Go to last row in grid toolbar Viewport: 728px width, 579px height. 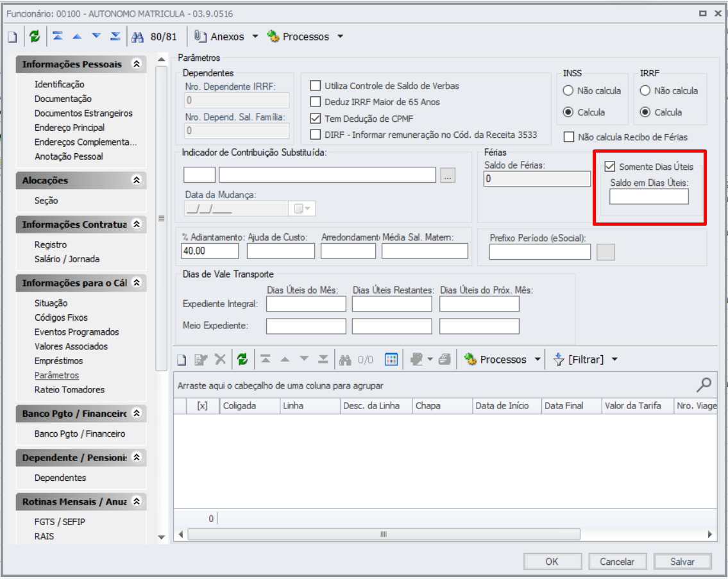[x=323, y=359]
